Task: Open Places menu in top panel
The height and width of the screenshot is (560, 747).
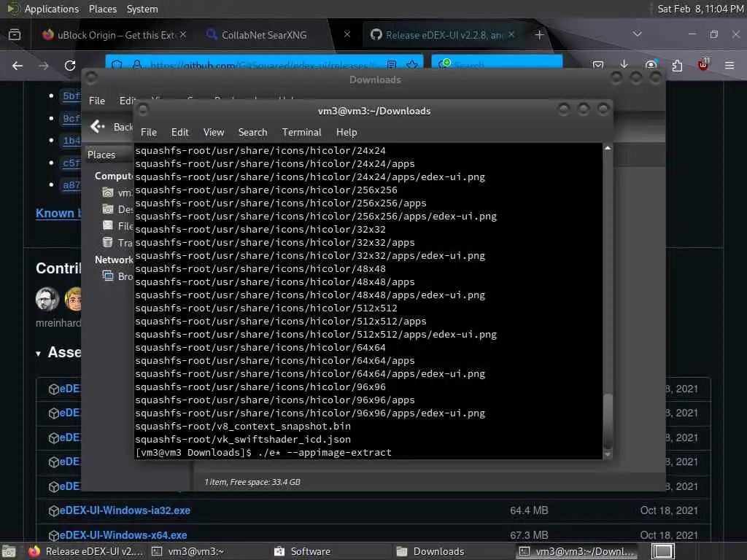Action: tap(102, 9)
